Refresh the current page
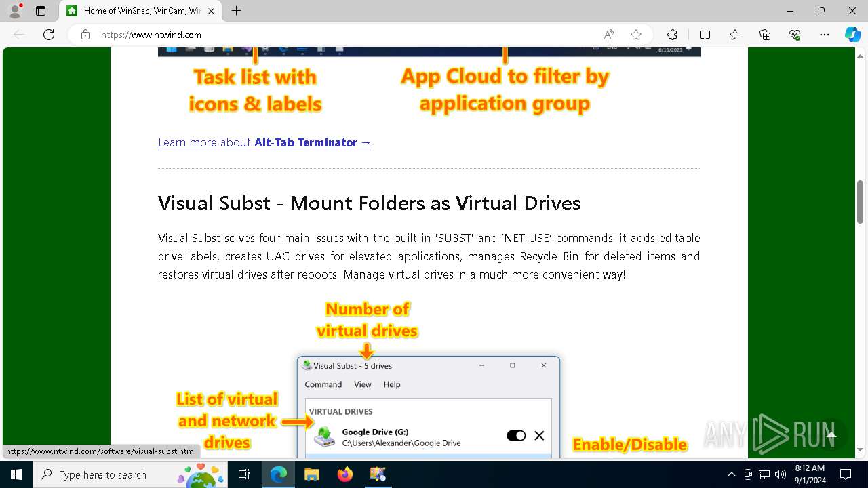 (x=49, y=35)
